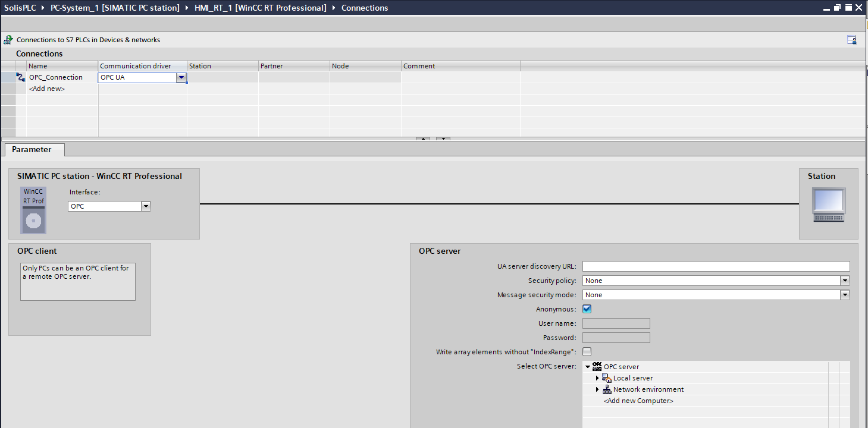Click the Comment column header
The image size is (868, 428).
point(460,66)
